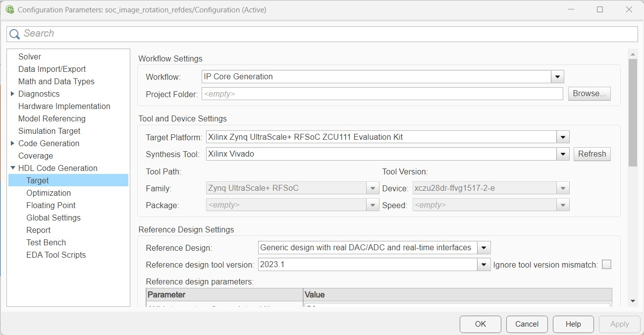Enable Ignore tool version mismatch checkbox

[x=606, y=265]
